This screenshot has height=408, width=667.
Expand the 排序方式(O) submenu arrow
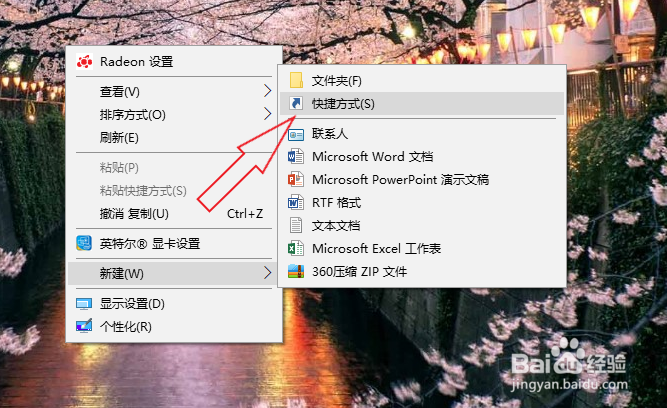(267, 114)
